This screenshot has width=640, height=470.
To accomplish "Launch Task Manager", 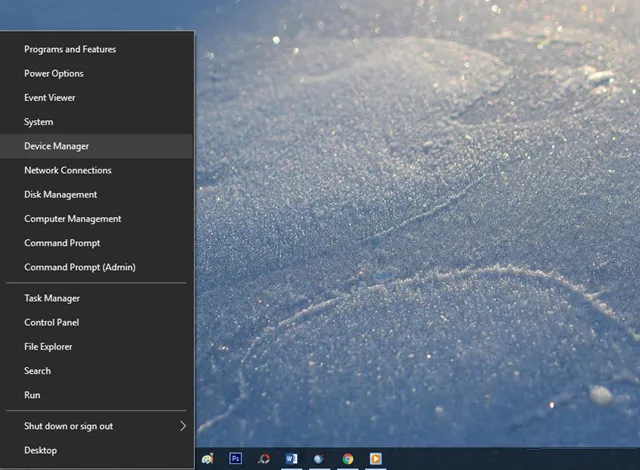I will pos(97,298).
